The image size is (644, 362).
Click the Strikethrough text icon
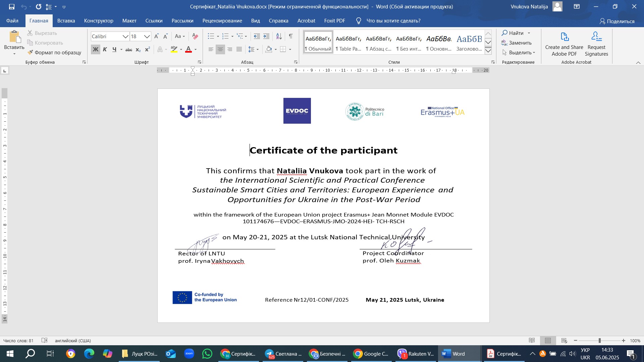coord(129,50)
